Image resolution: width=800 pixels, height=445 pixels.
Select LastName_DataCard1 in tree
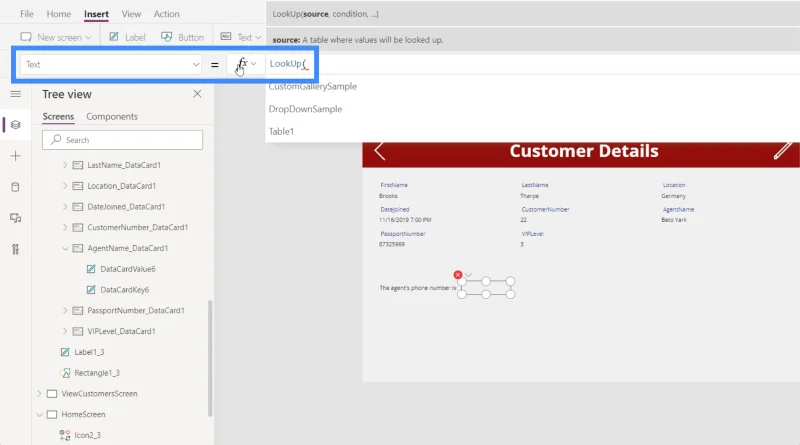click(x=124, y=165)
